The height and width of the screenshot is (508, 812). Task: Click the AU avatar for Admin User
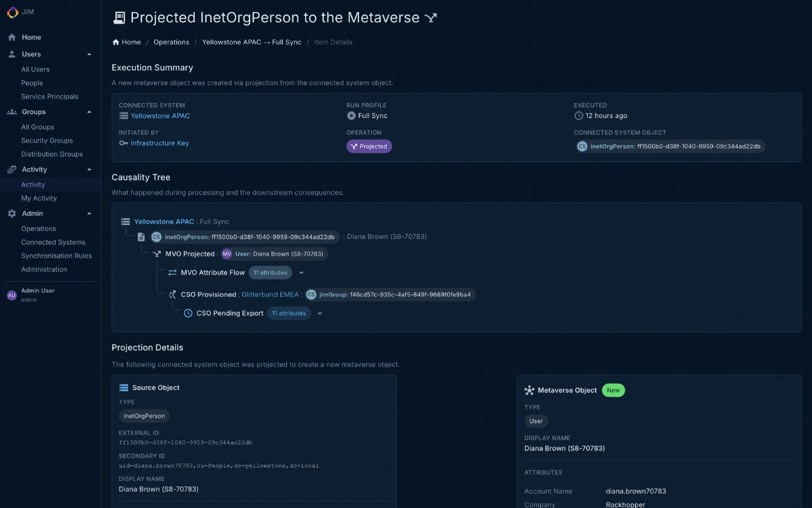11,295
